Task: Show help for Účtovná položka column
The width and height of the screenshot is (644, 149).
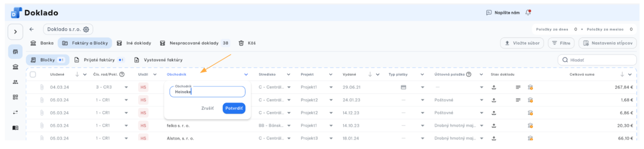Action: click(x=469, y=74)
